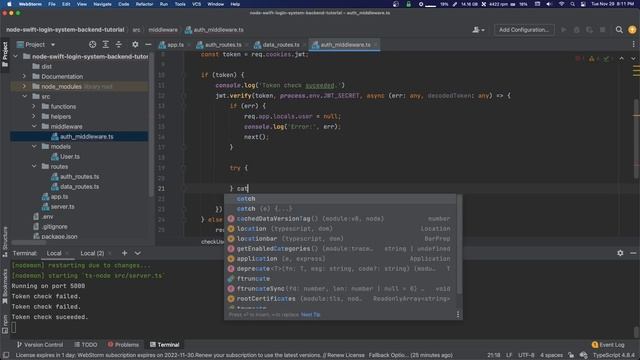Open the Navigate menu

102,4
